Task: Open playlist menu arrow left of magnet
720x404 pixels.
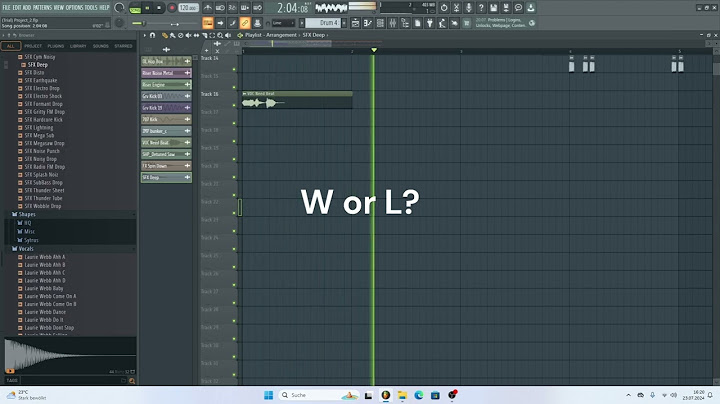Action: coord(145,35)
